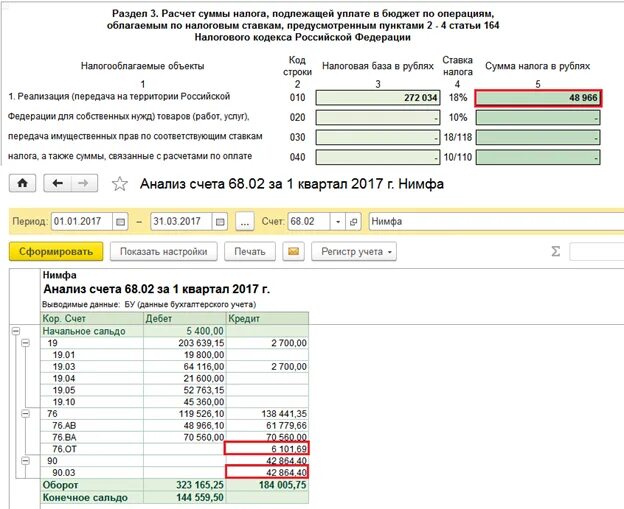Open the period selection ellipsis button
This screenshot has height=509, width=624.
[x=245, y=222]
